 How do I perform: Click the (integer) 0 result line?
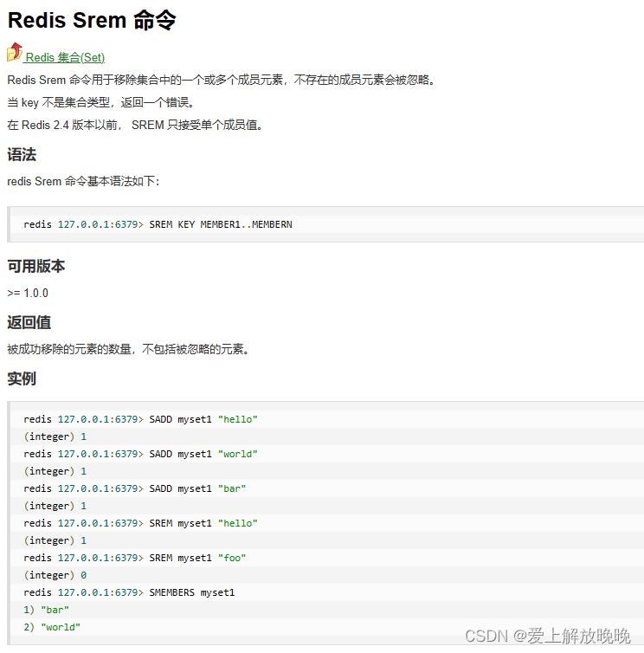[55, 575]
